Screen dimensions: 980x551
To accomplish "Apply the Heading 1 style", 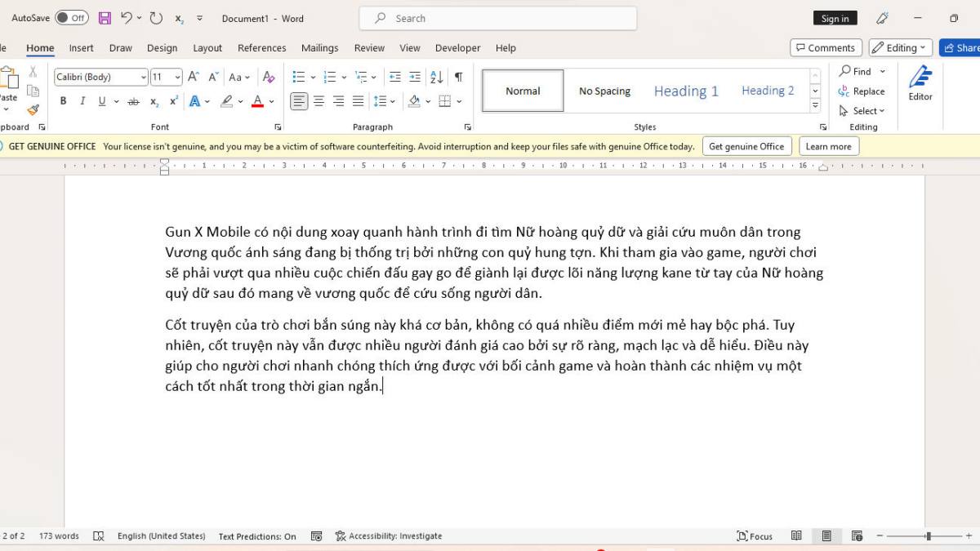I will coord(686,91).
